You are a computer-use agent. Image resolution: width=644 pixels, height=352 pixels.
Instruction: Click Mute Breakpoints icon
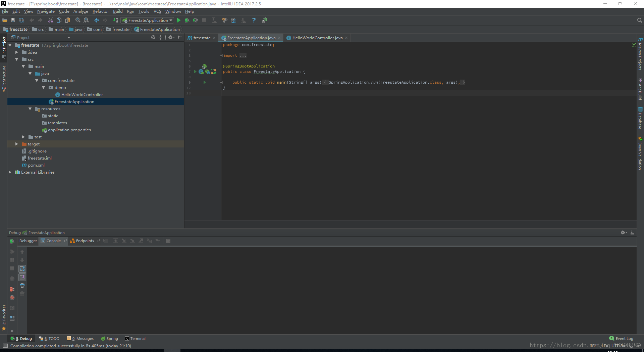pyautogui.click(x=12, y=298)
